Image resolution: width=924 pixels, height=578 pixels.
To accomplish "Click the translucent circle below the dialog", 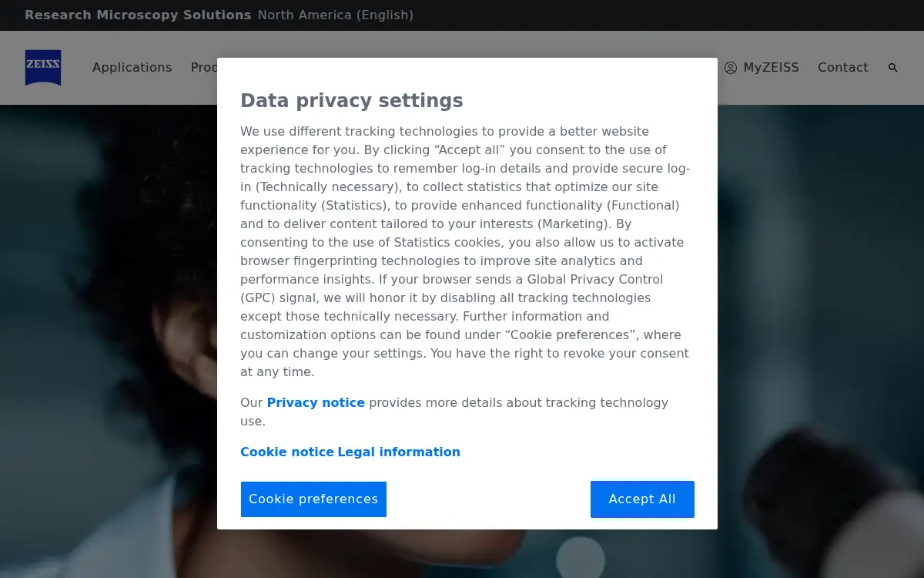I will tap(581, 557).
